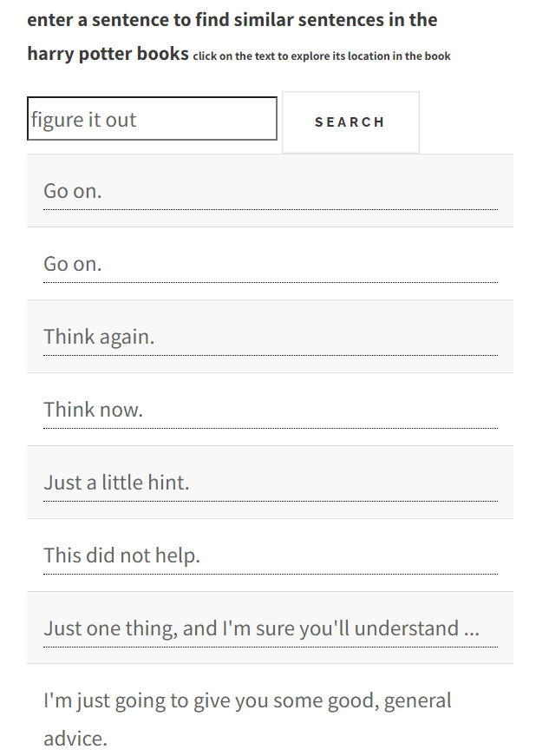This screenshot has width=536, height=756.
Task: Select the 'Think again.' sentence result
Action: 270,337
